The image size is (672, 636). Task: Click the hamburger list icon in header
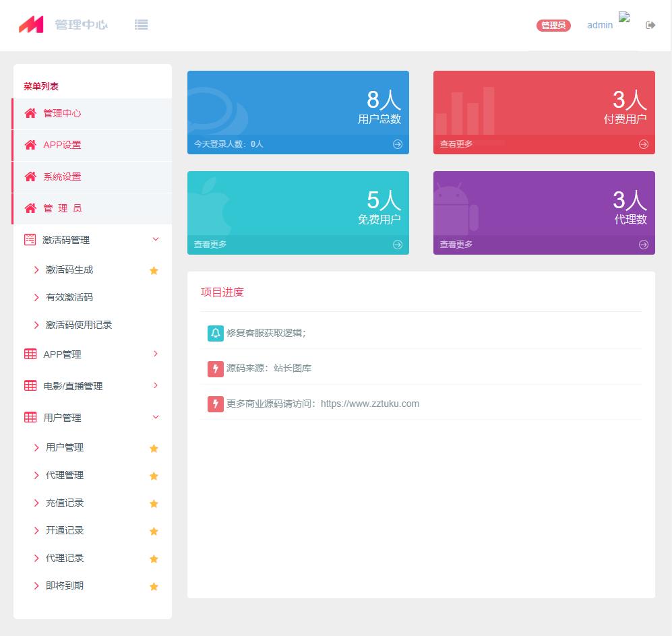tap(141, 25)
